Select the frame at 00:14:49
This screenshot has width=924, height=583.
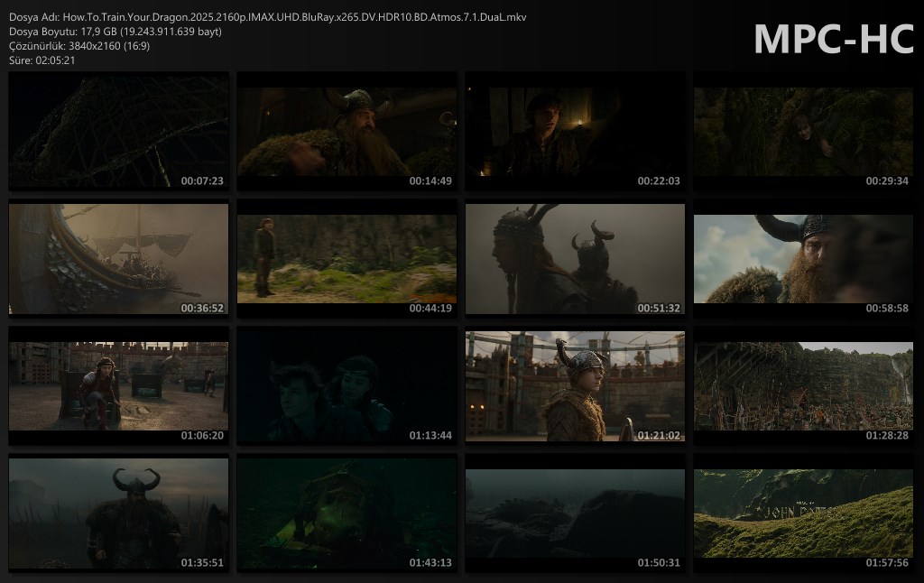[346, 131]
